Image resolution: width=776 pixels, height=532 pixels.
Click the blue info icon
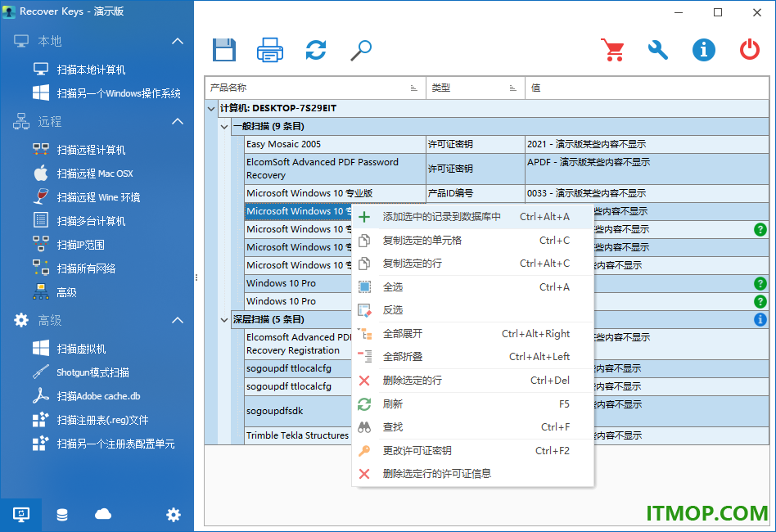tap(703, 49)
